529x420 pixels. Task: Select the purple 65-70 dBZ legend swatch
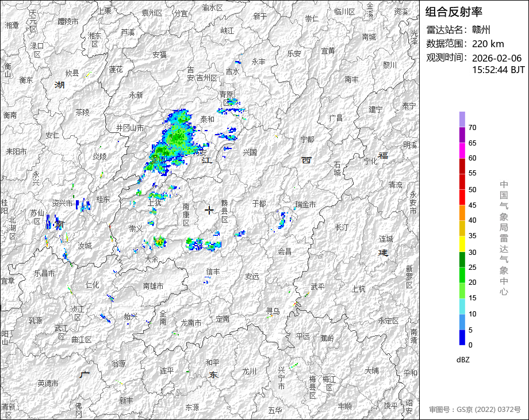(462, 135)
